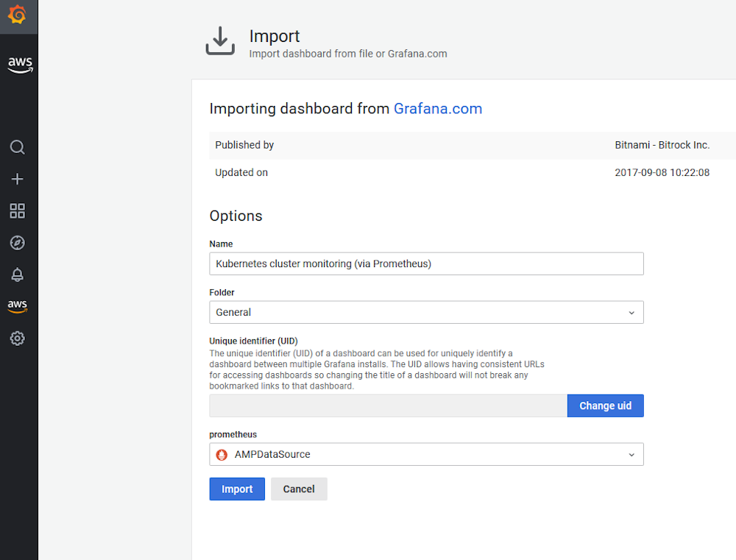Click the Import download icon in header
Viewport: 736px width, 560px height.
(x=220, y=41)
